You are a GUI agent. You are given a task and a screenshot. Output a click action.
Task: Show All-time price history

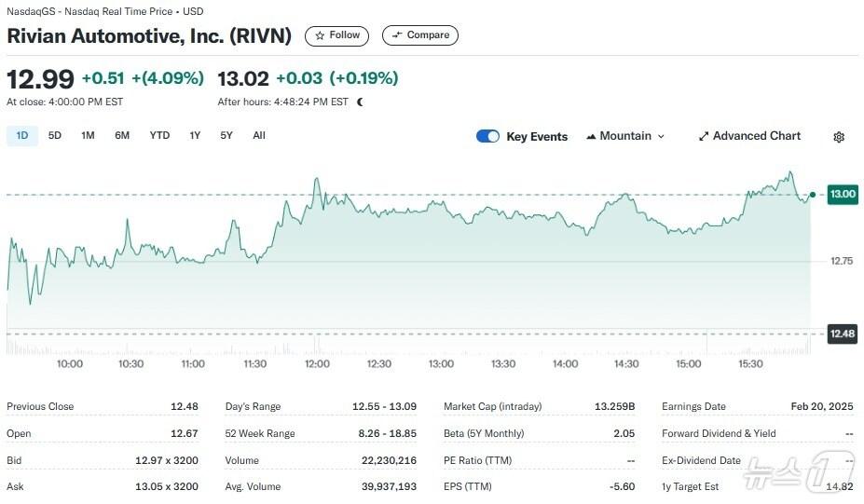pos(259,136)
